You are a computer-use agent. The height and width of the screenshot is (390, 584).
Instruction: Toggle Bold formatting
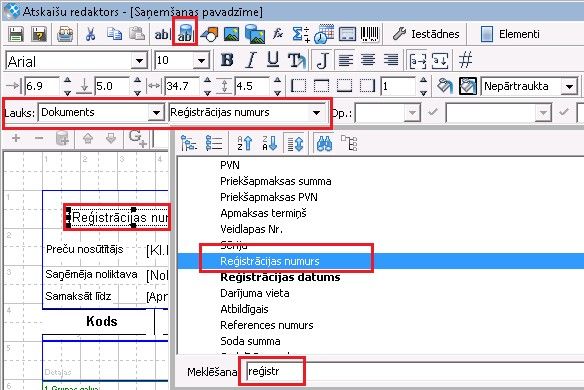(x=227, y=60)
